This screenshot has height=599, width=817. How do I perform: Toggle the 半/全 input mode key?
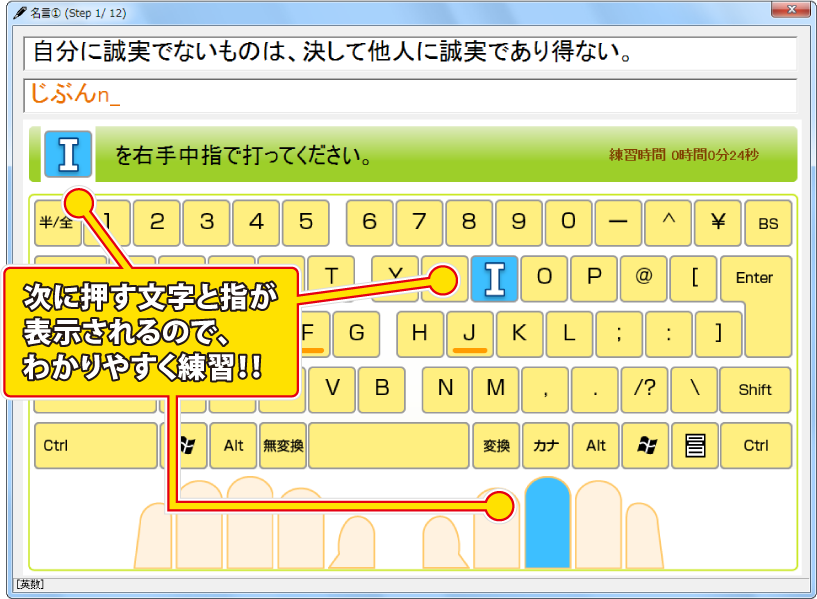[x=54, y=223]
